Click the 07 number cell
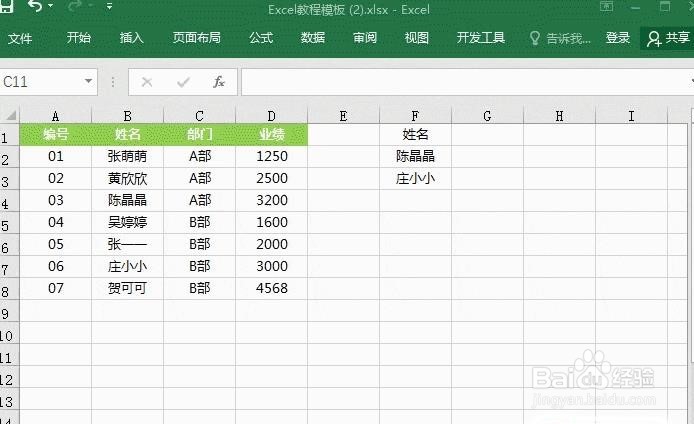The width and height of the screenshot is (694, 424). (56, 289)
